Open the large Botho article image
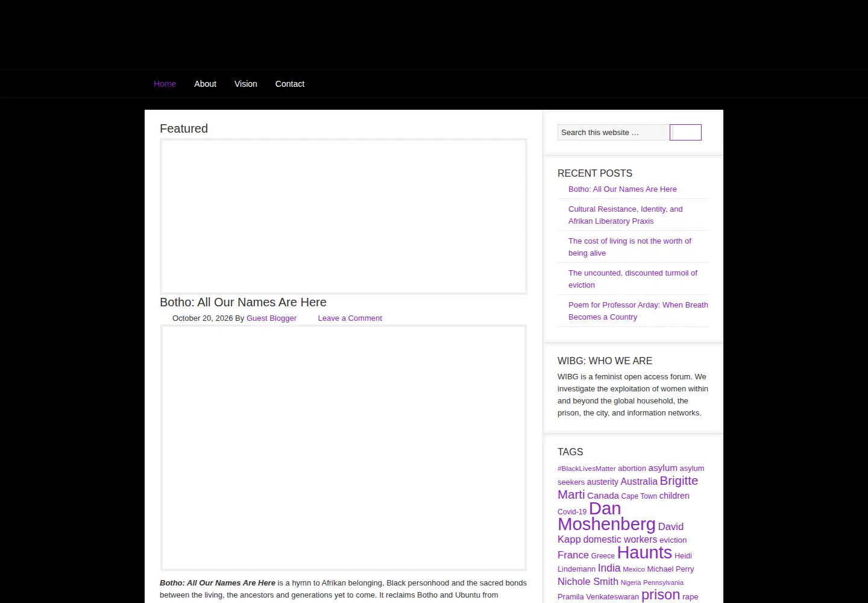Image resolution: width=868 pixels, height=603 pixels. coord(344,448)
